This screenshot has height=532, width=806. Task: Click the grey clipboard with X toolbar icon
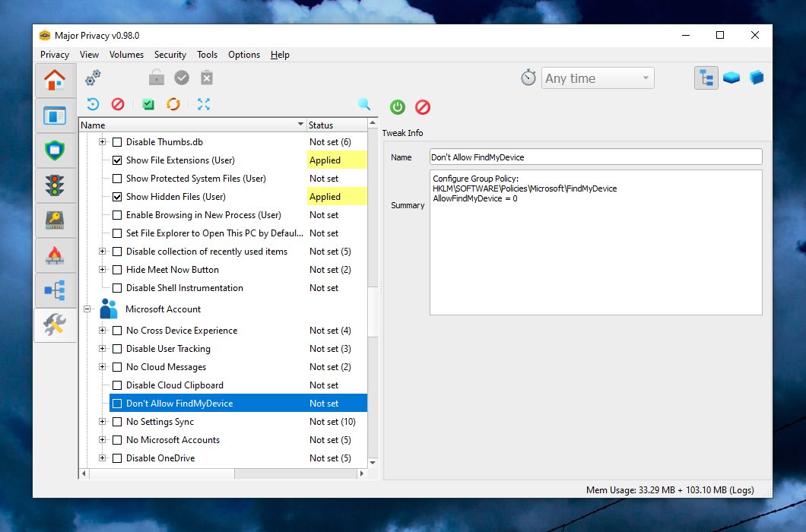click(x=207, y=78)
